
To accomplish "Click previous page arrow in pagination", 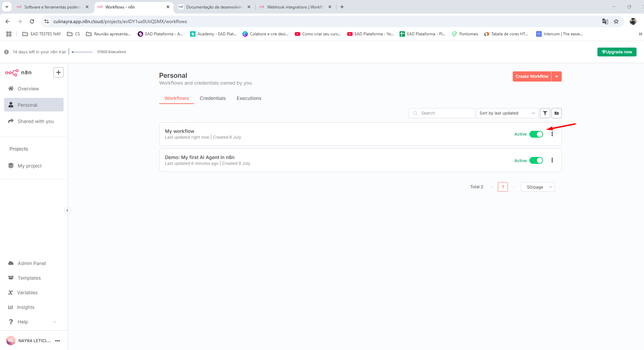I will pos(492,187).
